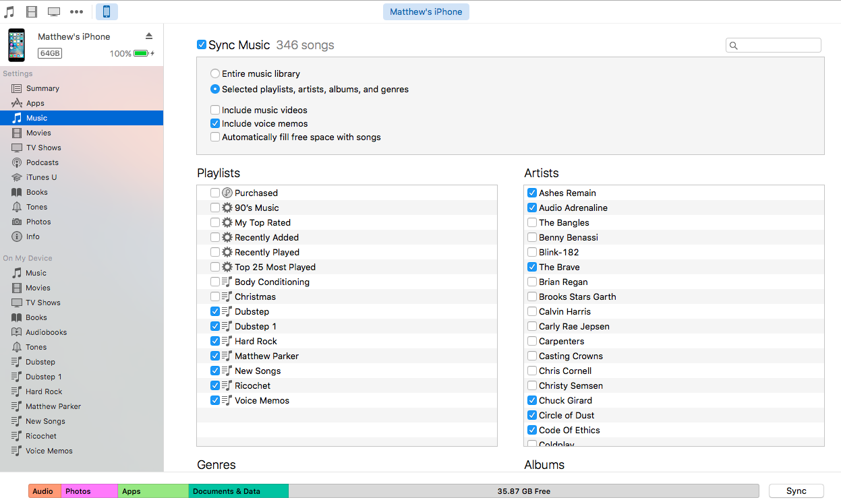Uncheck the Chuck Girard artist checkbox
841x504 pixels.
[532, 400]
